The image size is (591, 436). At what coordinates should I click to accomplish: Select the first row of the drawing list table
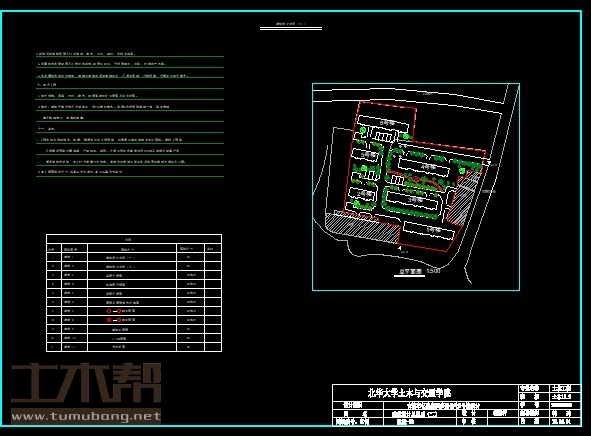pyautogui.click(x=134, y=257)
